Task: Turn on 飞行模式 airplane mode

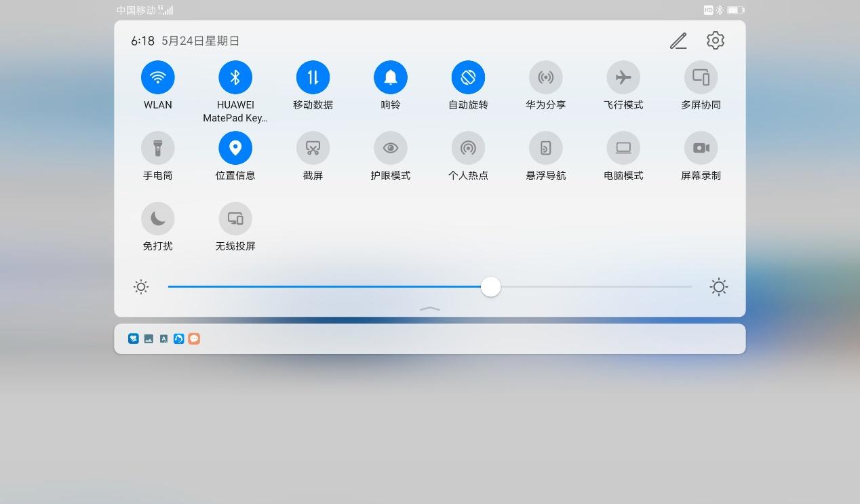Action: coord(623,77)
